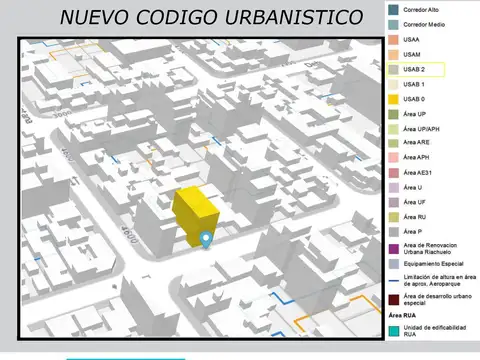Screen dimensions: 480x360
Task: Click the 'Equipamiento Especial' legend label
Action: 434,264
